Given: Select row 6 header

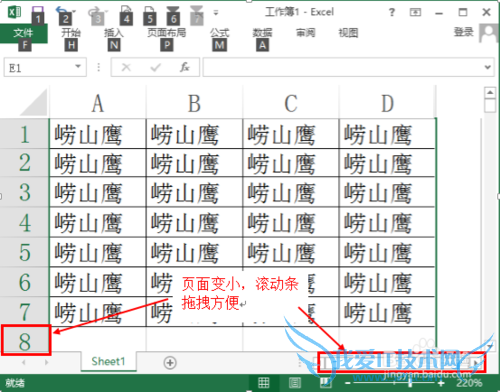Looking at the screenshot, I should pos(24,282).
